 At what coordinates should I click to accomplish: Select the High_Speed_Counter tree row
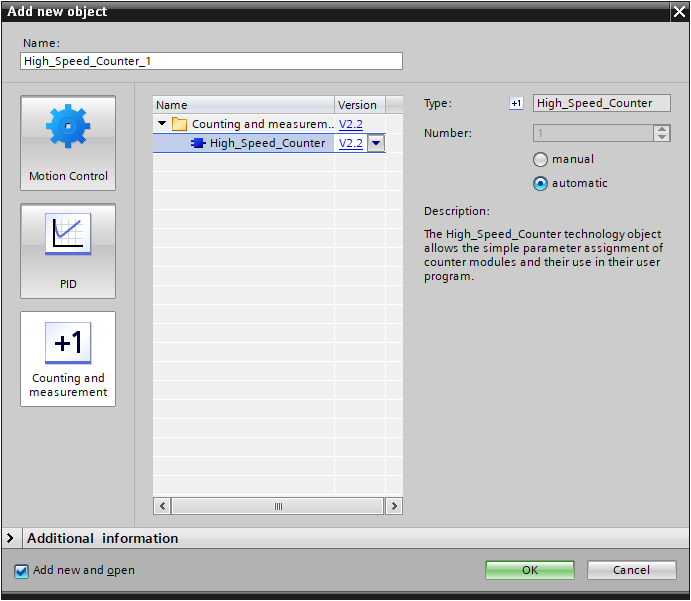point(269,143)
